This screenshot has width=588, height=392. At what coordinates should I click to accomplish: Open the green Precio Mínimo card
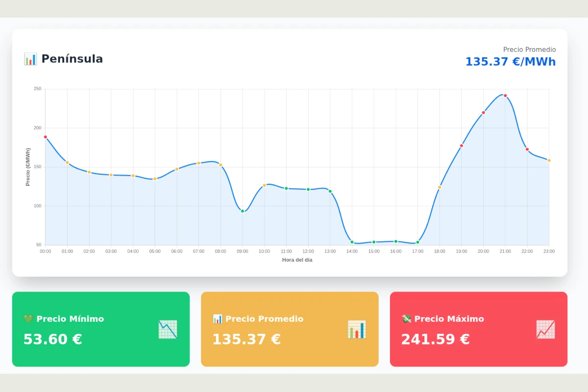pos(101,329)
